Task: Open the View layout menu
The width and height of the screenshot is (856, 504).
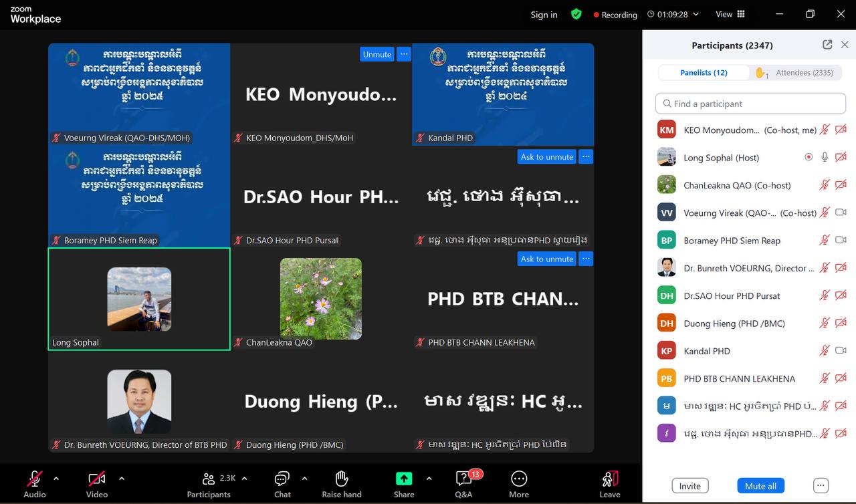Action: coord(730,14)
